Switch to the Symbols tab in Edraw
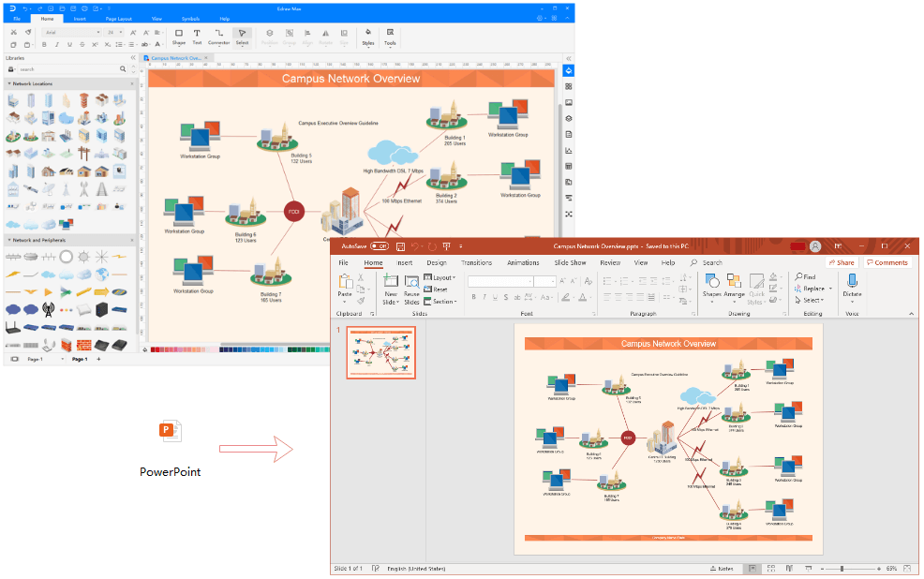Image resolution: width=924 pixels, height=579 pixels. [190, 18]
